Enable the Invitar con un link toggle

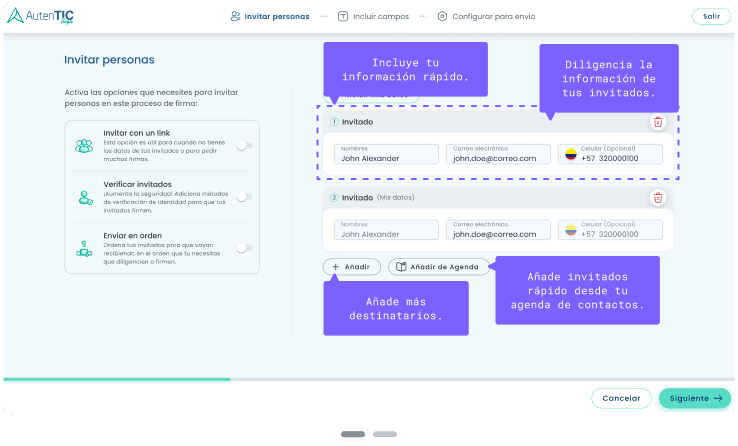(x=243, y=145)
